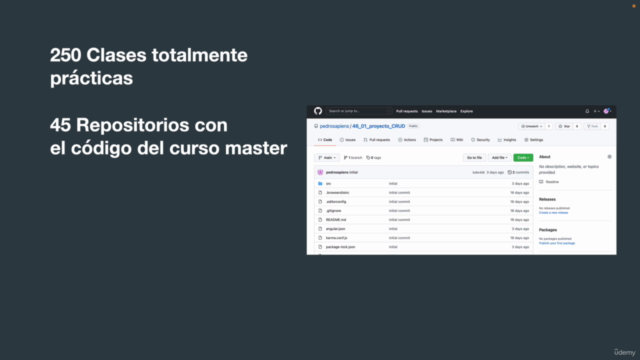Open the package-lock.json file
The height and width of the screenshot is (360, 640).
340,247
